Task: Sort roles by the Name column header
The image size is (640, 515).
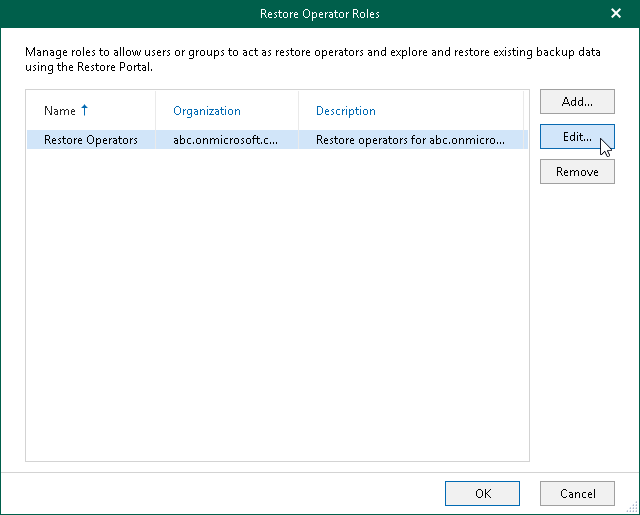Action: pyautogui.click(x=60, y=111)
